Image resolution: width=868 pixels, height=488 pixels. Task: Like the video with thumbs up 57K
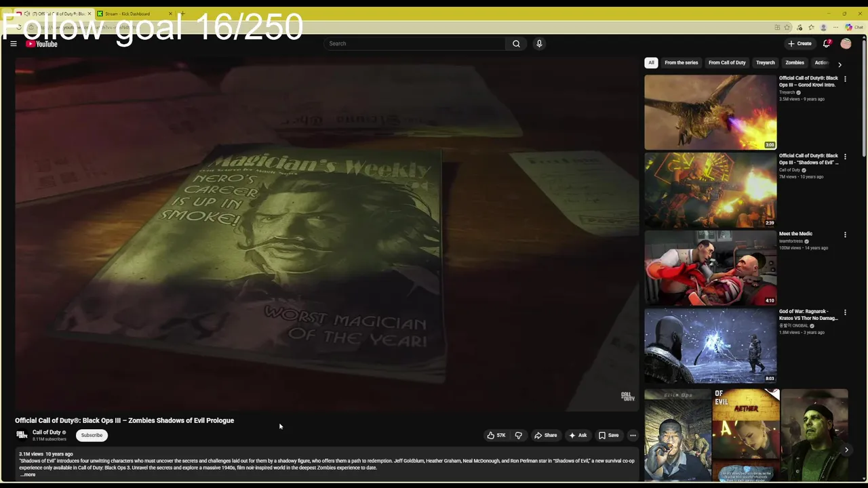496,435
